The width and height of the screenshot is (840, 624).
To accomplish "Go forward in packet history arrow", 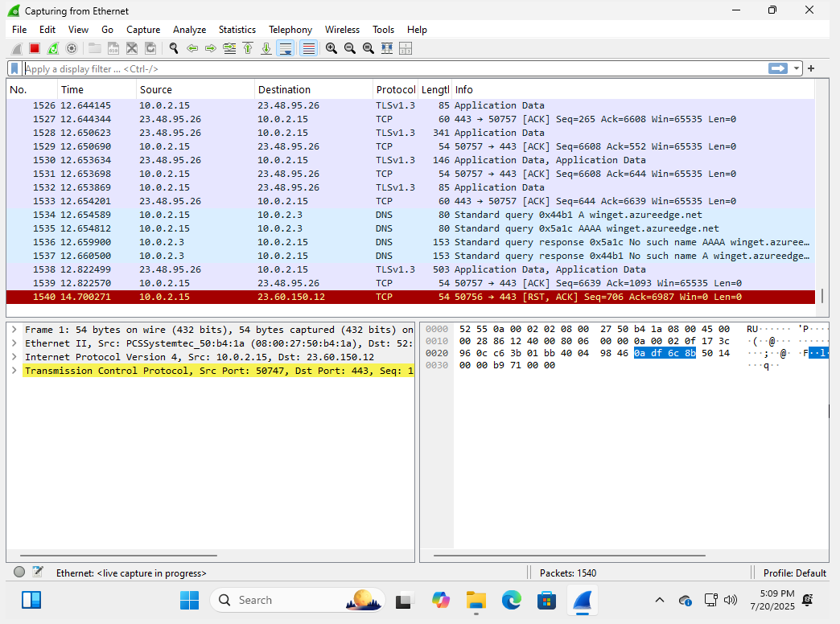I will (x=211, y=49).
